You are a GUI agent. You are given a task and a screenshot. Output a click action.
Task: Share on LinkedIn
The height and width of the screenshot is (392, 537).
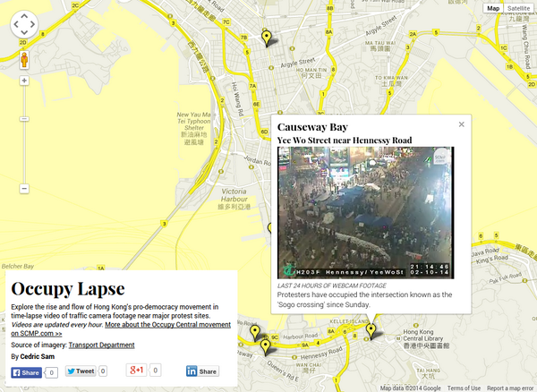coord(202,371)
